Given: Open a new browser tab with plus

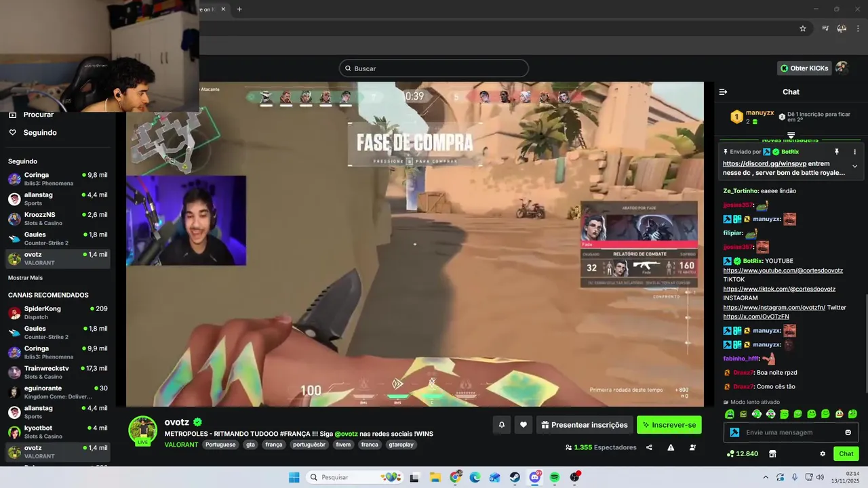Looking at the screenshot, I should pos(239,9).
